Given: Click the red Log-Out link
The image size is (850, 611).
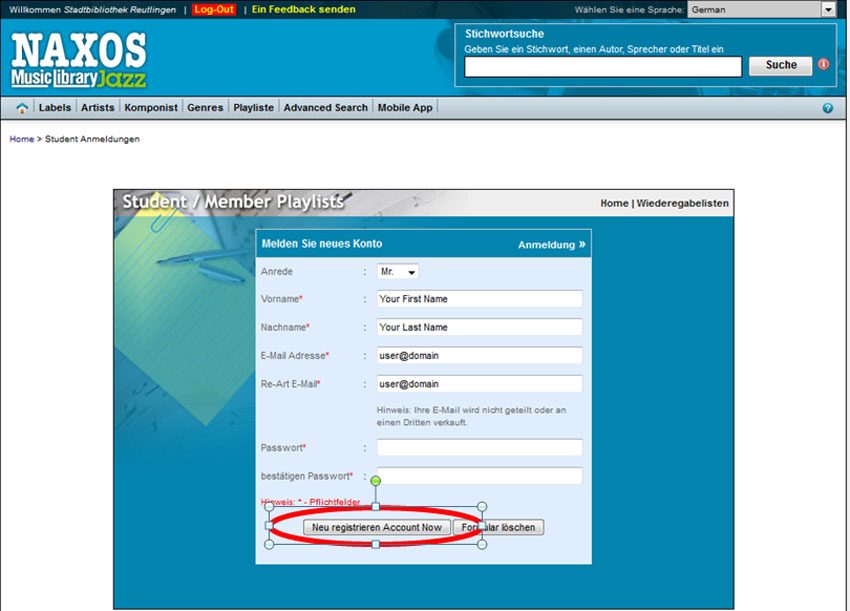Looking at the screenshot, I should (214, 10).
